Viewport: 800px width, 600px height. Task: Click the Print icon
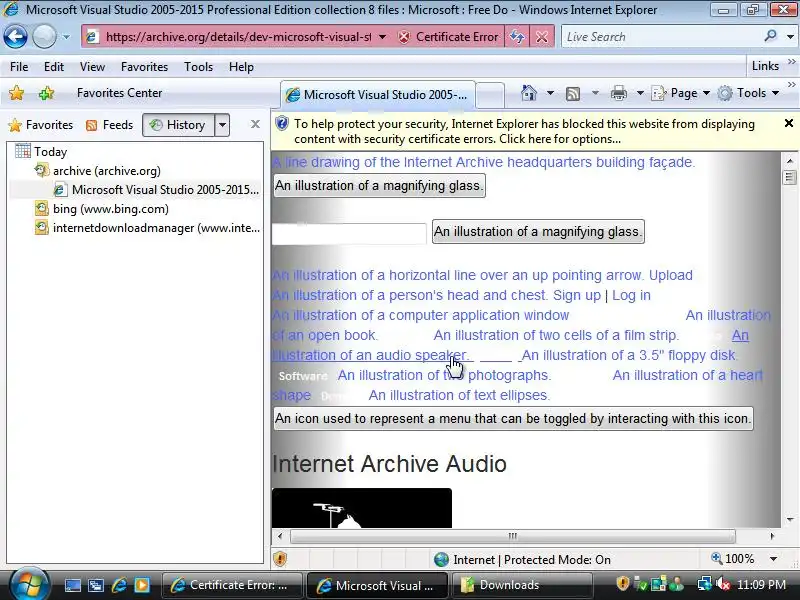(x=619, y=93)
